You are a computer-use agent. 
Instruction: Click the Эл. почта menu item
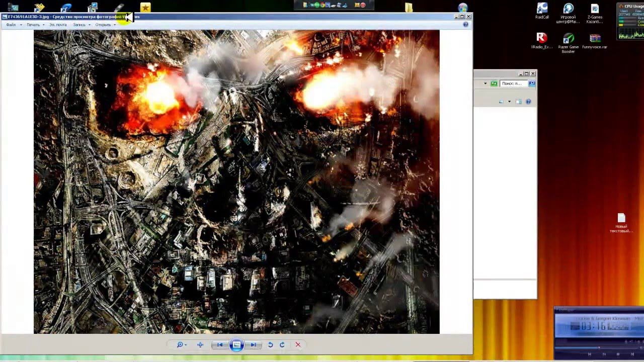tap(58, 25)
